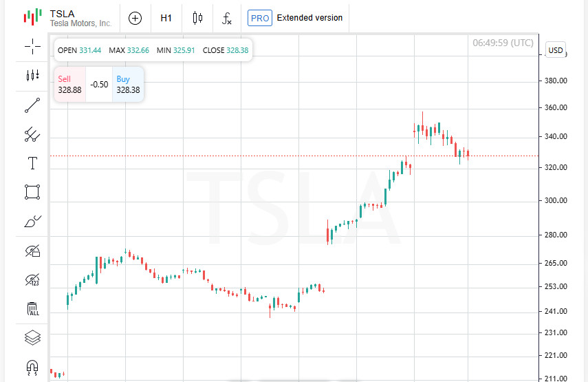Click the 241.00 price axis label

click(556, 311)
